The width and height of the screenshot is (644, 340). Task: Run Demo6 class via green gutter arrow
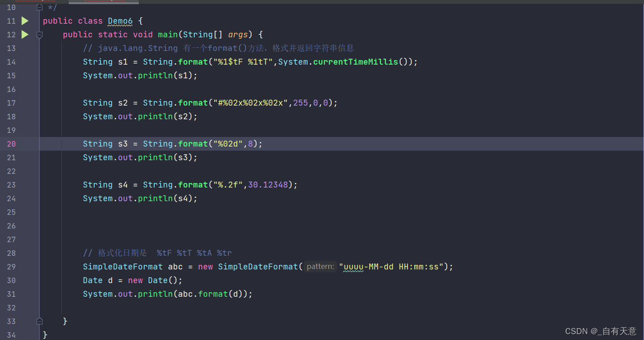(x=25, y=20)
